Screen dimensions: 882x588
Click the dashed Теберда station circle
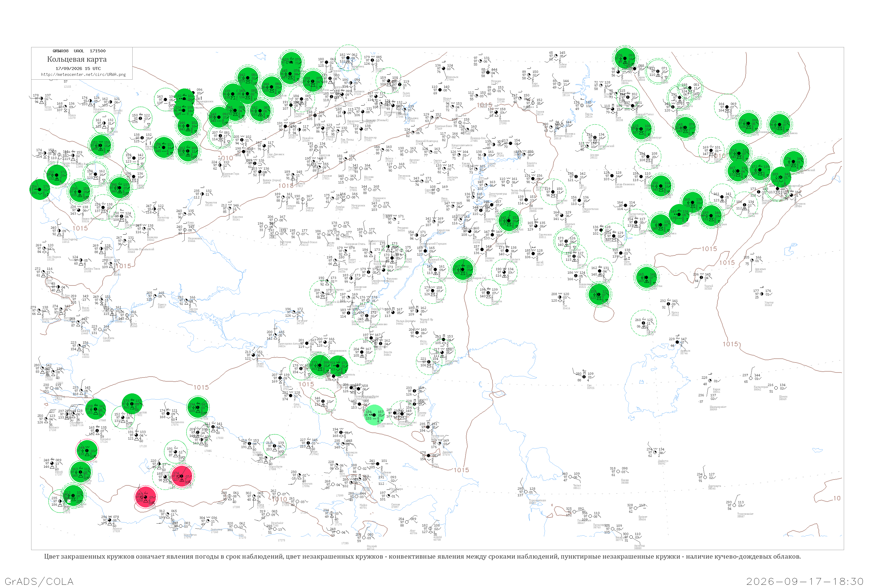click(323, 401)
